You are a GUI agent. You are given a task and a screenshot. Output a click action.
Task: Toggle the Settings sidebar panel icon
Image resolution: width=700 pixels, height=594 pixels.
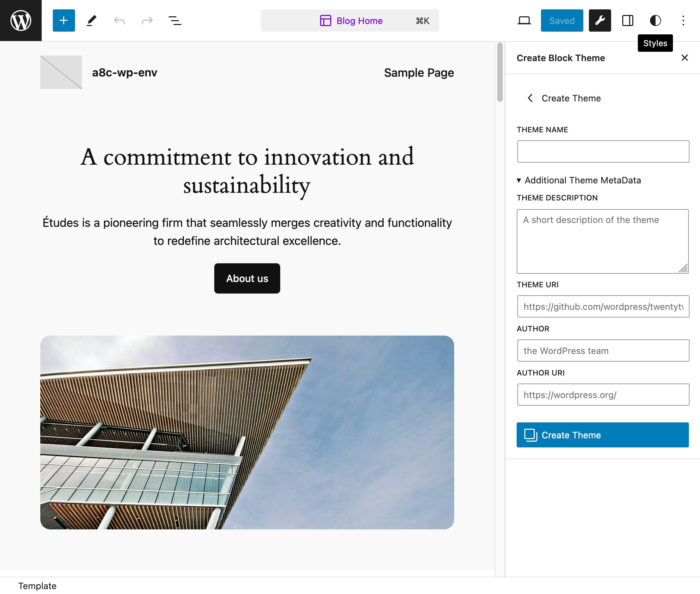point(627,20)
